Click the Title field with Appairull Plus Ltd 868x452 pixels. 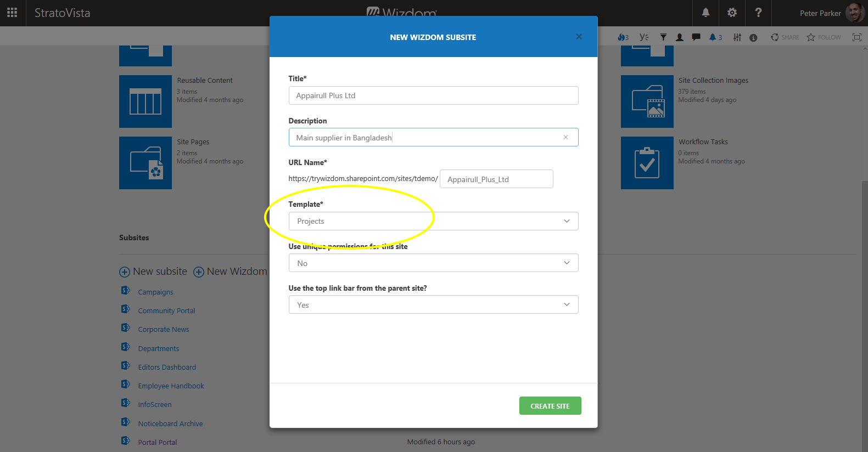coord(433,95)
